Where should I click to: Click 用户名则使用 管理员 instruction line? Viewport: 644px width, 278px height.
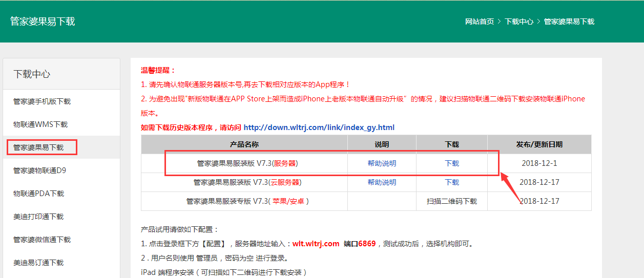click(x=215, y=258)
